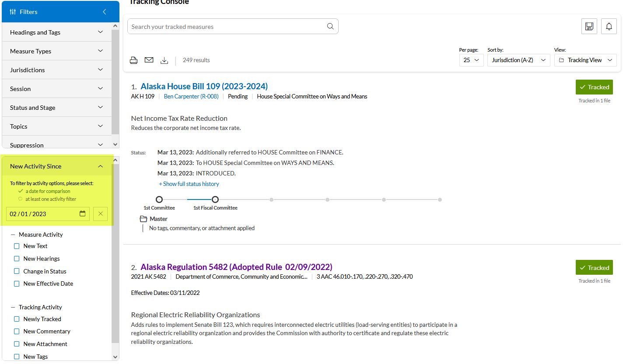Viewport: 630px width, 364px height.
Task: Tick the Newly Tracked checkbox
Action: pyautogui.click(x=17, y=319)
